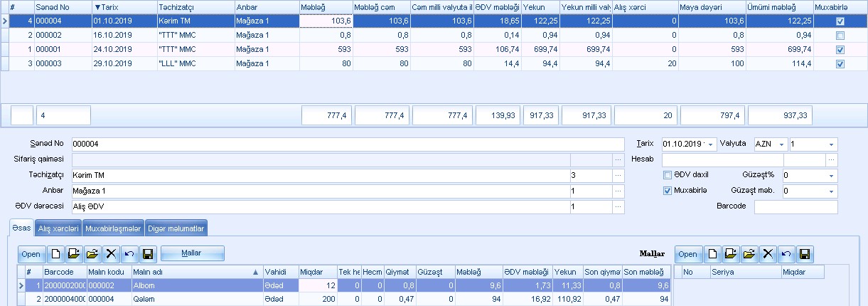Click the save floppy icon in series toolbar
868x306 pixels.
tap(805, 253)
